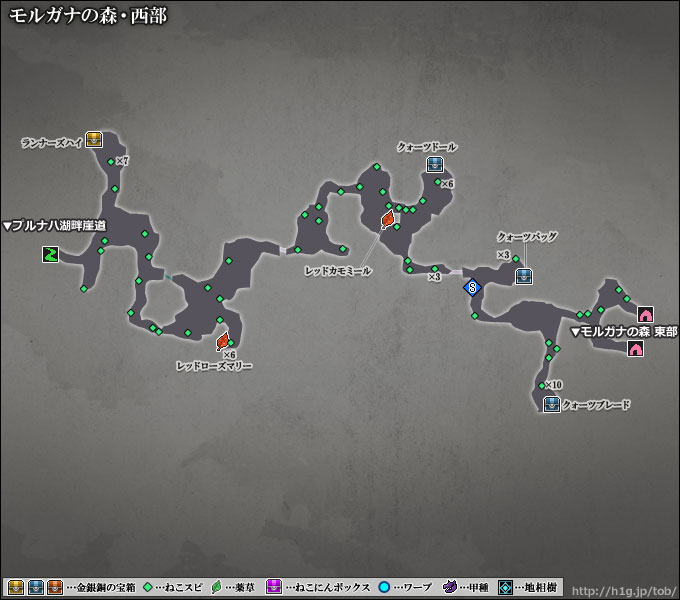The height and width of the screenshot is (600, 680).
Task: Click the green gem next to ×6 near クォーツドール
Action: point(438,182)
